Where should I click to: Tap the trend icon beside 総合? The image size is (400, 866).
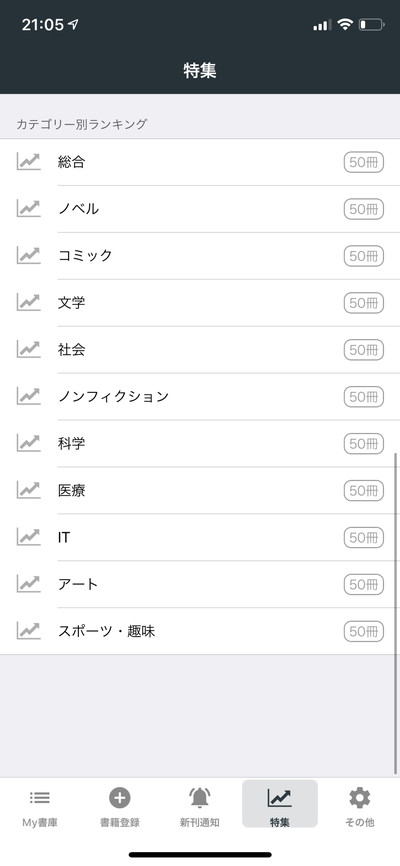click(x=29, y=162)
